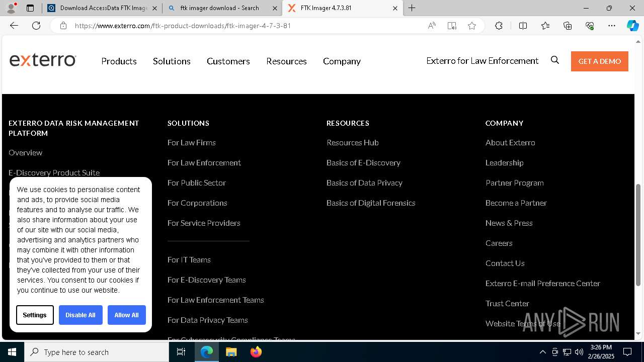Screen dimensions: 644x362
Task: Choose Allow All cookies
Action: click(x=126, y=315)
